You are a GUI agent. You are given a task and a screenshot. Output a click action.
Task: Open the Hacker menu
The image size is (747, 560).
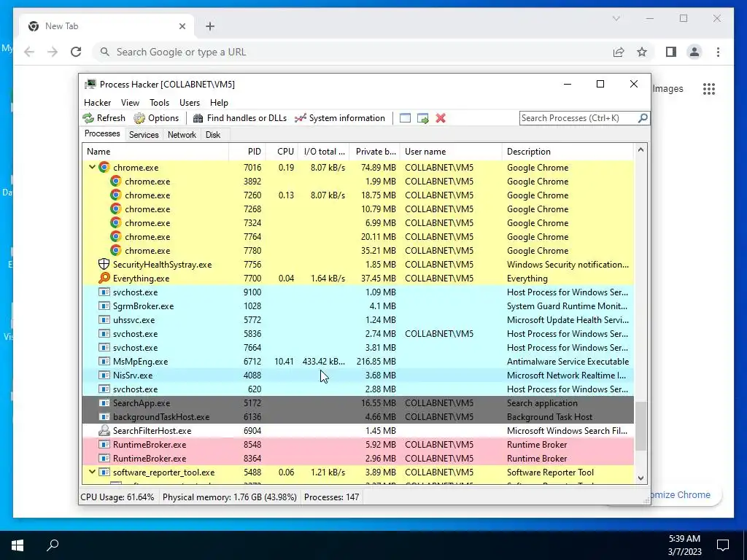[97, 102]
